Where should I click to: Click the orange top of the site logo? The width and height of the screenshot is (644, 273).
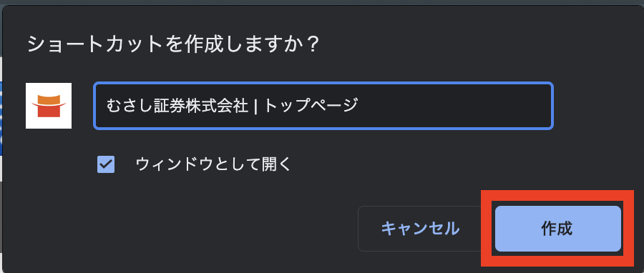coord(49,99)
